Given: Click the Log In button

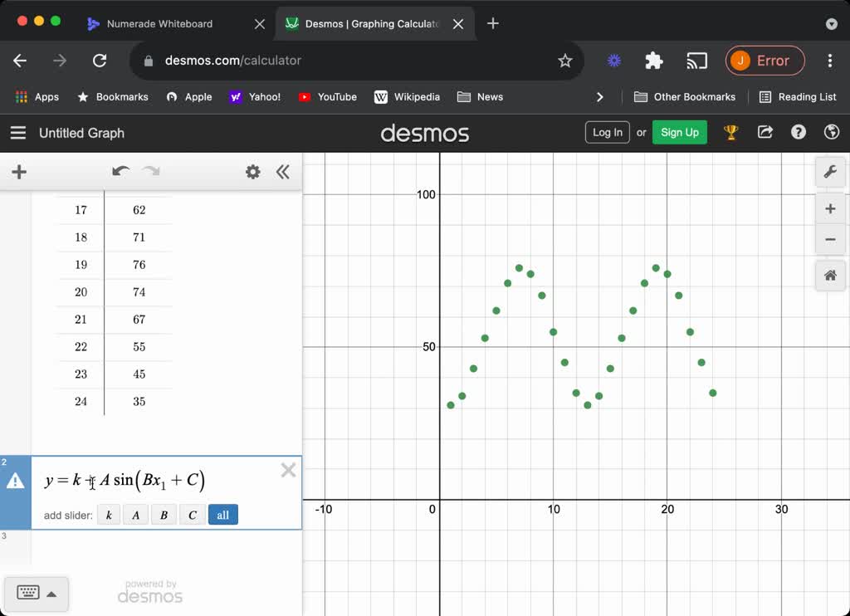Looking at the screenshot, I should coord(607,132).
